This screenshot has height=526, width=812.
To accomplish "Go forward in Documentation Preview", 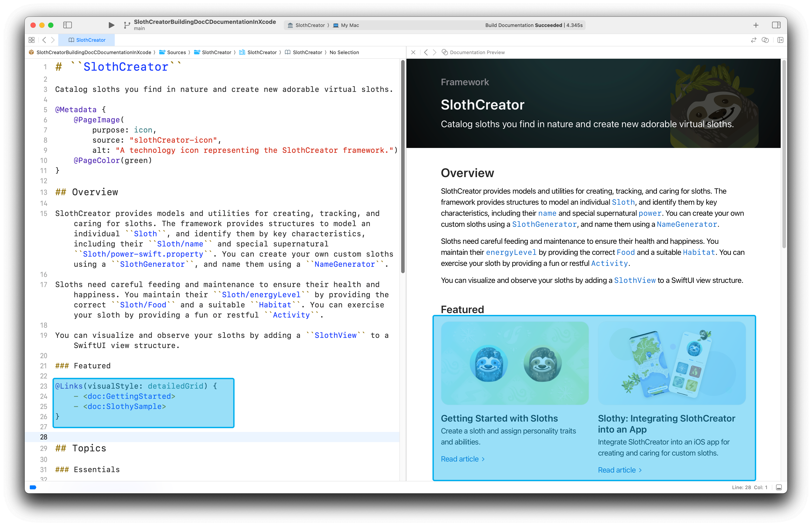I will (x=434, y=52).
